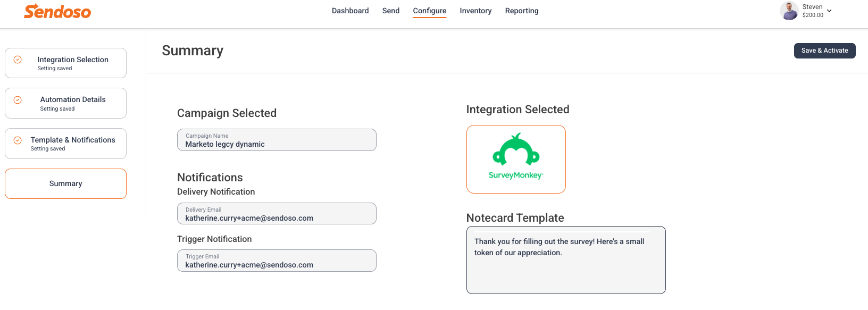Screen dimensions: 868x310
Task: Click the Campaign Name field
Action: (277, 140)
